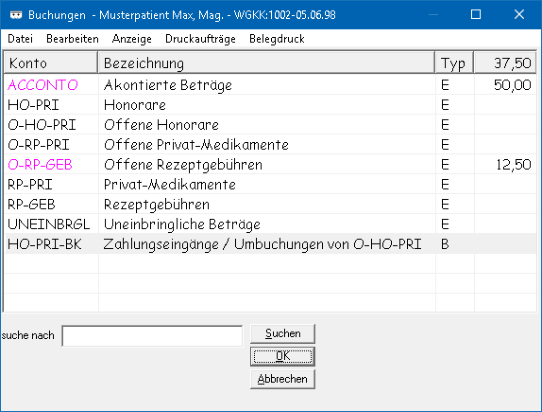This screenshot has height=412, width=542.
Task: Select the HO-PRI-BK Zahlungseingänge row
Action: [x=270, y=244]
